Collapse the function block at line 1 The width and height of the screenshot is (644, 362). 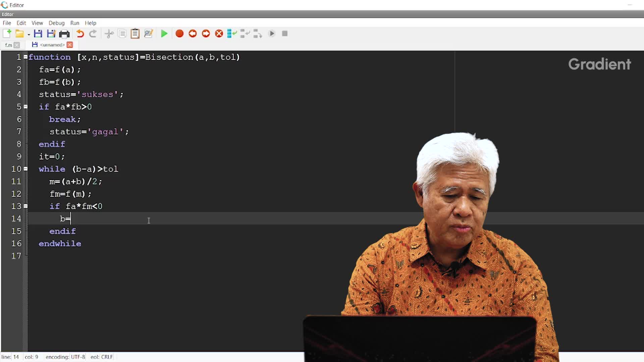(25, 57)
